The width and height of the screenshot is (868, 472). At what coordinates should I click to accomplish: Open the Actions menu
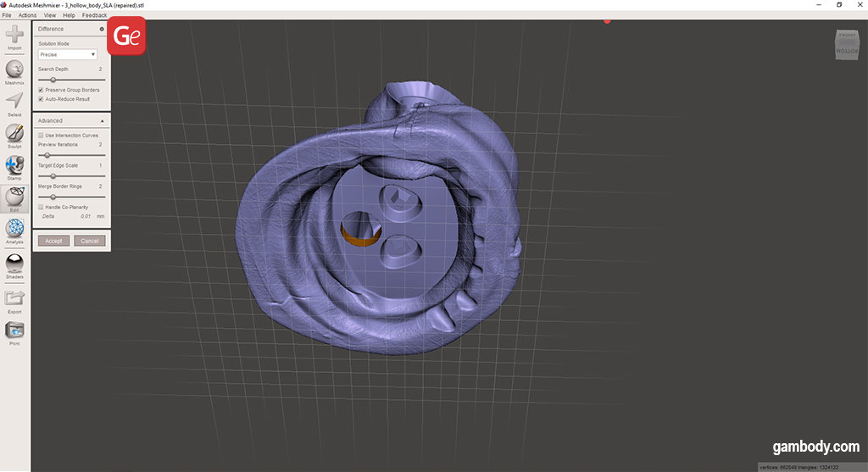[x=27, y=15]
